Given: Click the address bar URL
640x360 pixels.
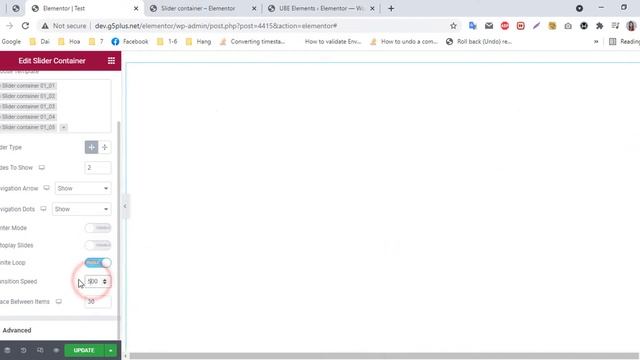Looking at the screenshot, I should click(x=216, y=26).
